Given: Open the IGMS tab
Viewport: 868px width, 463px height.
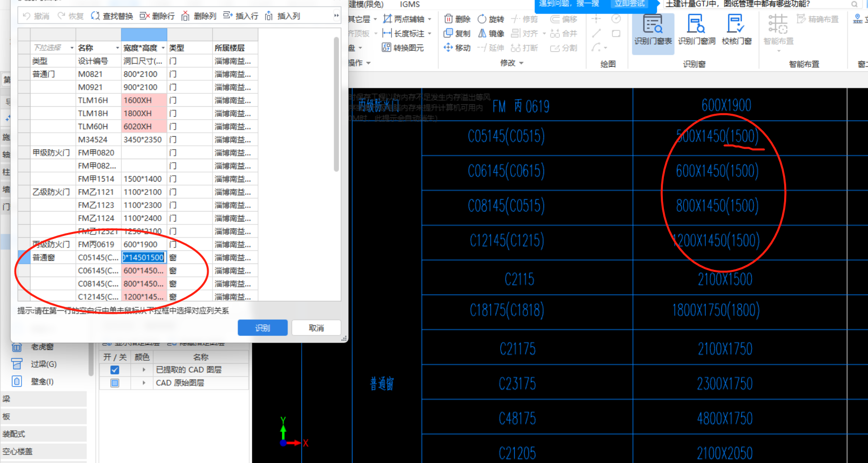Looking at the screenshot, I should [410, 4].
